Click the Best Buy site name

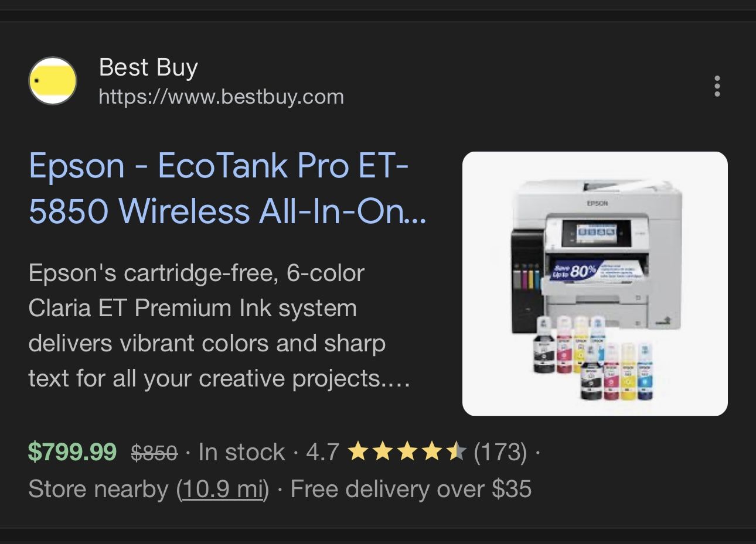click(148, 67)
